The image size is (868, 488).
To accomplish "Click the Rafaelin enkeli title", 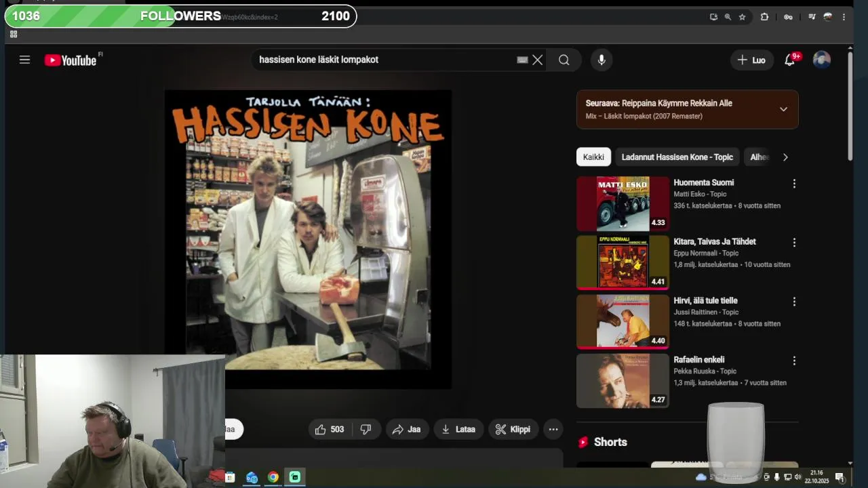I will tap(698, 359).
